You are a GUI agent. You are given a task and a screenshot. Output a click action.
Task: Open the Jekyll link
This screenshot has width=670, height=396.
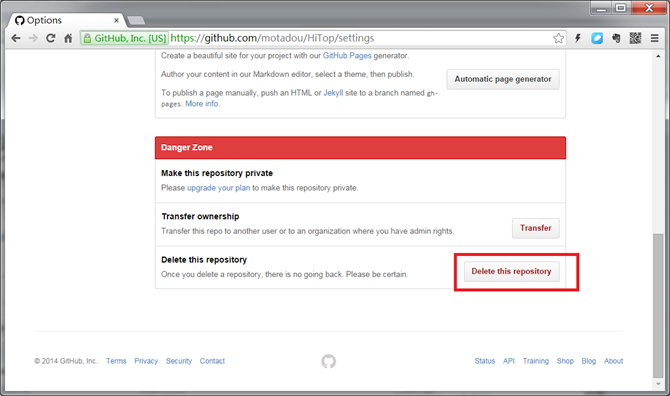point(333,93)
